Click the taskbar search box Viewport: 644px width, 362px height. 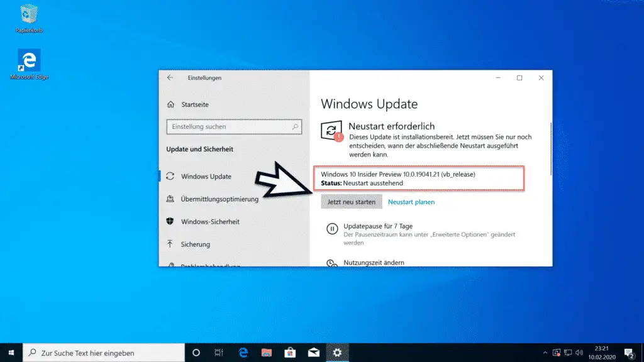pos(104,353)
